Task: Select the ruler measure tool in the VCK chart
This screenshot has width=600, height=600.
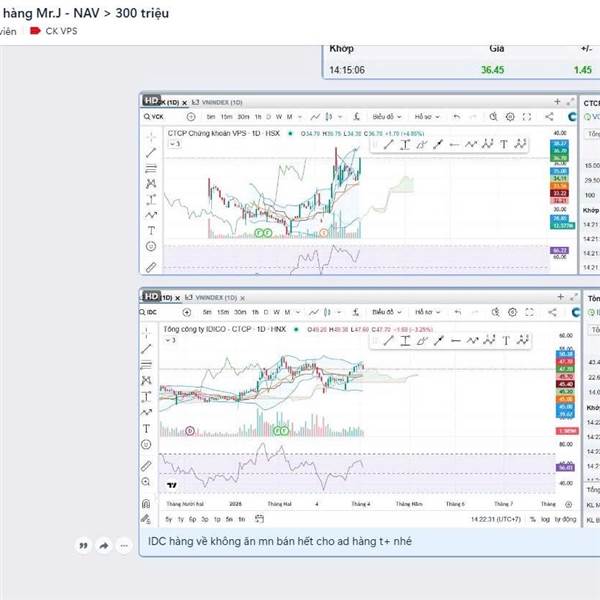Action: (x=151, y=267)
